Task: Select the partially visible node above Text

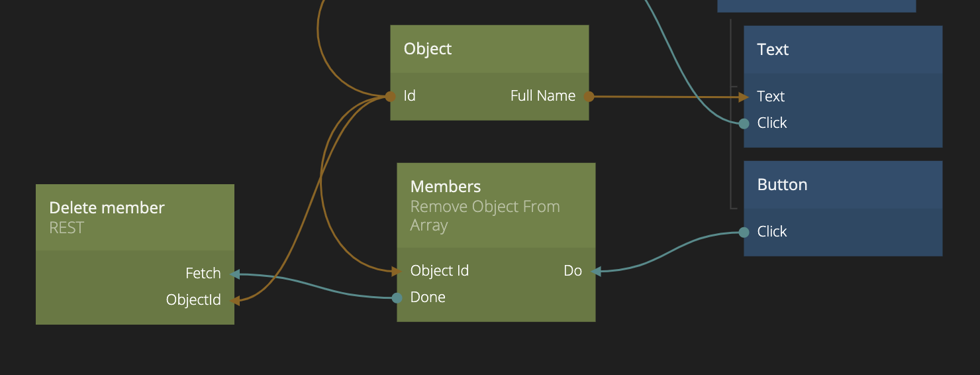Action: (816, 5)
